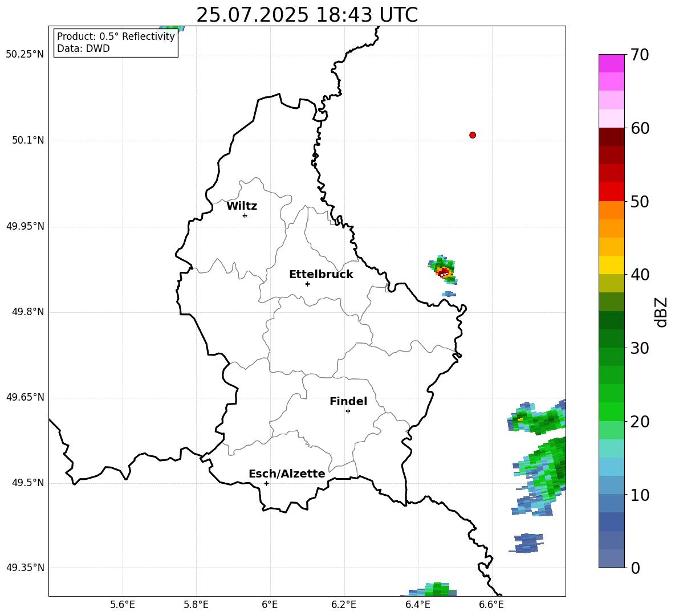This screenshot has width=675, height=616.
Task: Click the 6.2°E longitude label
Action: coord(344,605)
